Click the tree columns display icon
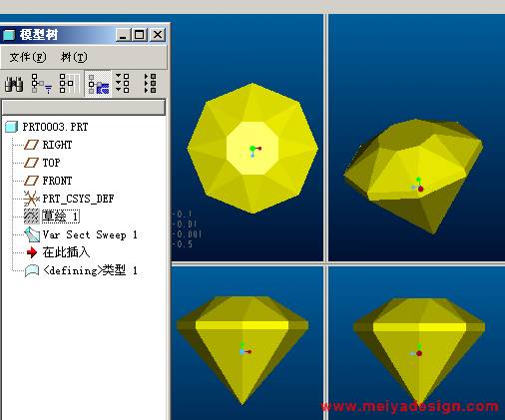Image resolution: width=505 pixels, height=420 pixels. [x=69, y=83]
